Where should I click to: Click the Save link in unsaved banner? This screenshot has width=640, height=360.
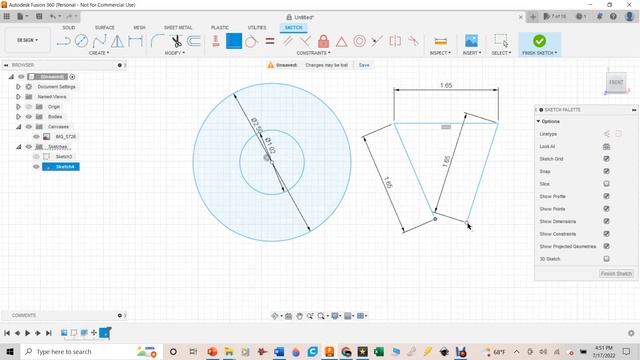(364, 65)
